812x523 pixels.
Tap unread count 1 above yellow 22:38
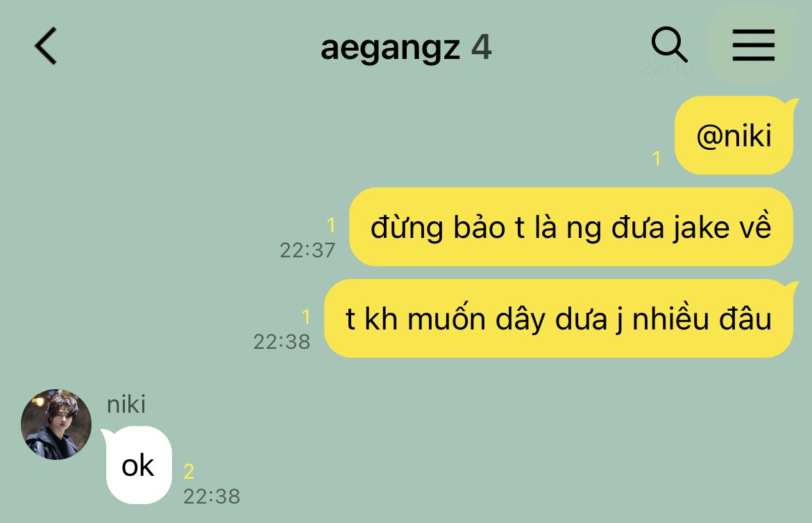(x=306, y=316)
